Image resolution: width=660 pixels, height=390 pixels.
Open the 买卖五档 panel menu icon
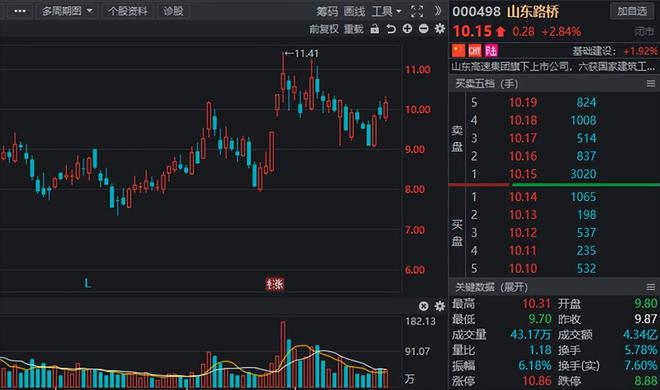pos(651,84)
